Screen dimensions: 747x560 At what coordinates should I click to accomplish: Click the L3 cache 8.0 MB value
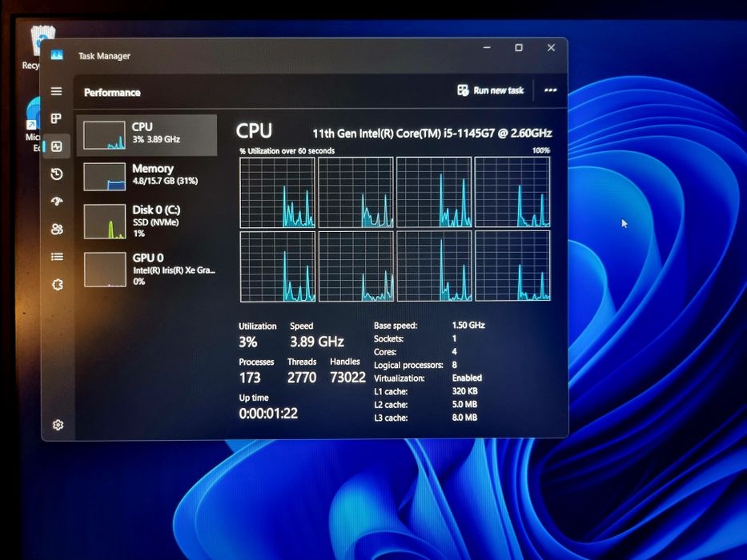(464, 418)
